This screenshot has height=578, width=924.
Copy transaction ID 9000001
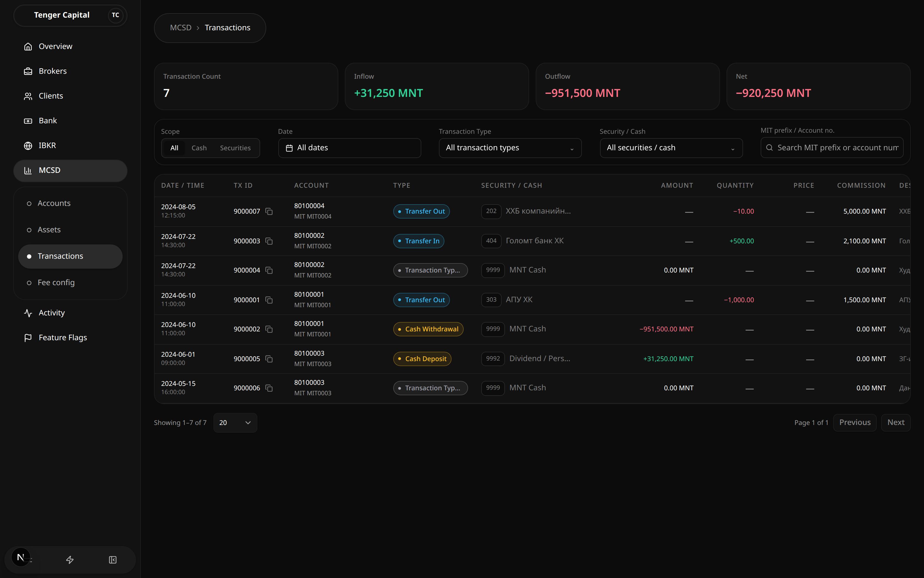269,300
